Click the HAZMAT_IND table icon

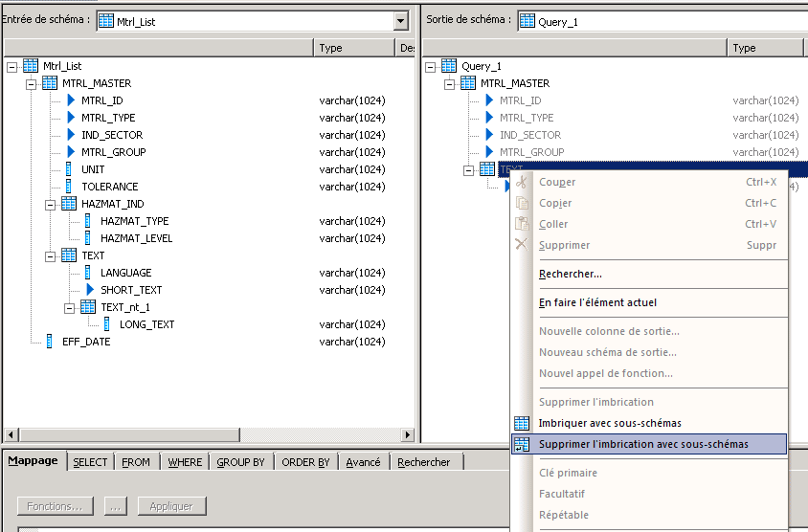[x=69, y=204]
